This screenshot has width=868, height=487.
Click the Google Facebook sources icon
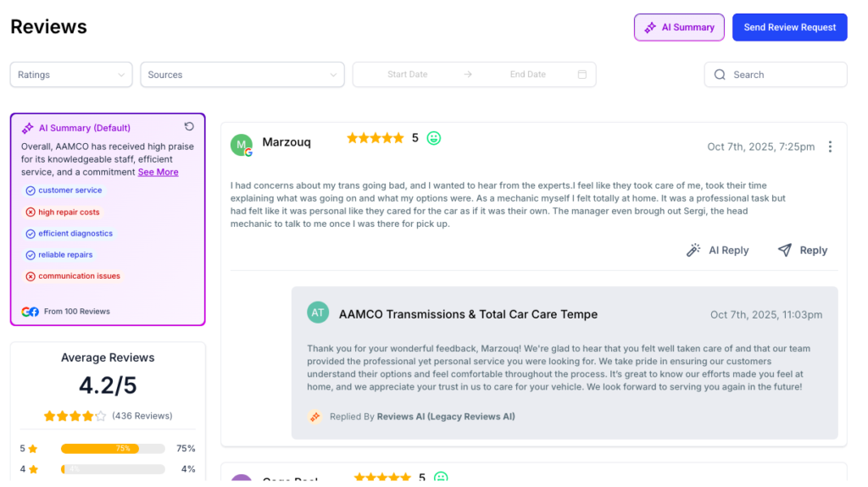[31, 312]
